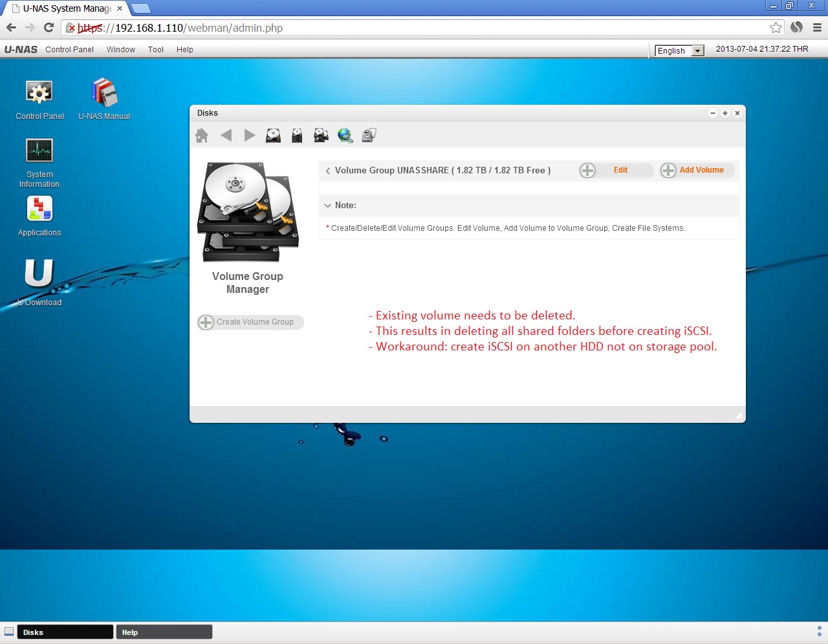The height and width of the screenshot is (644, 828).
Task: Click the U-NAS logo in menu bar
Action: tap(21, 50)
